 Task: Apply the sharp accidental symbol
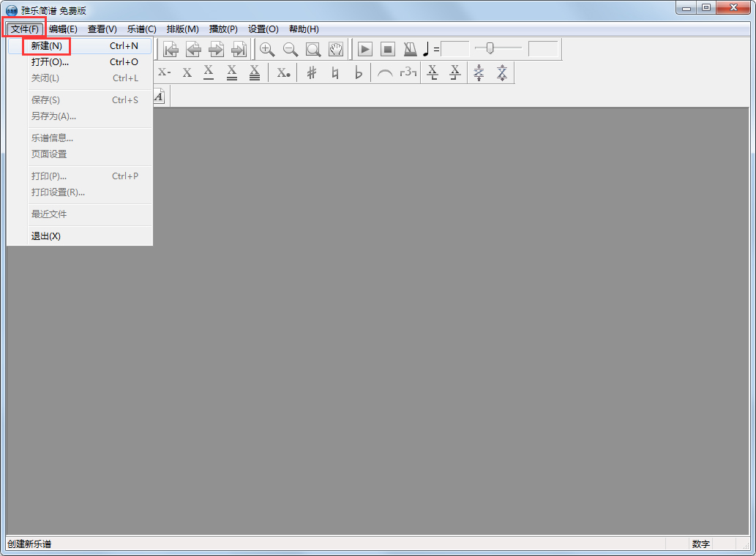coord(312,72)
